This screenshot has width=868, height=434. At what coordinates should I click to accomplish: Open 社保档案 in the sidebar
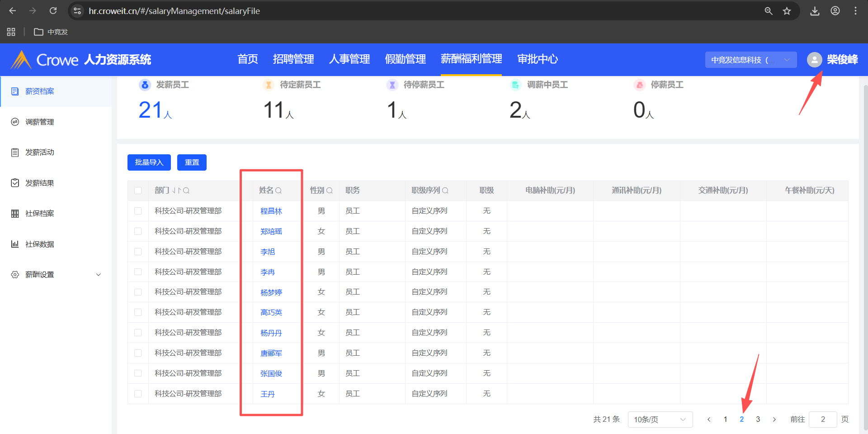[40, 214]
